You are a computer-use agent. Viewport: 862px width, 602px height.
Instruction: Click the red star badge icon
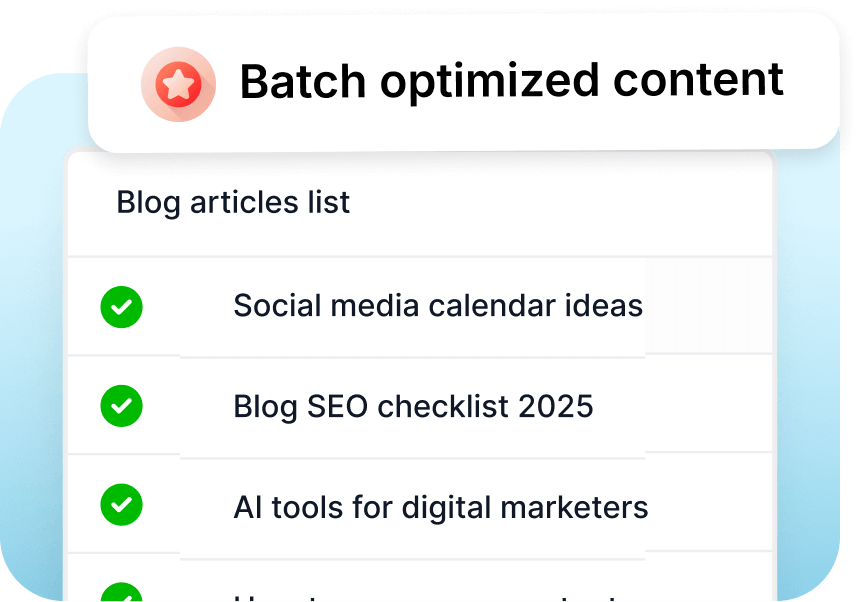click(178, 85)
